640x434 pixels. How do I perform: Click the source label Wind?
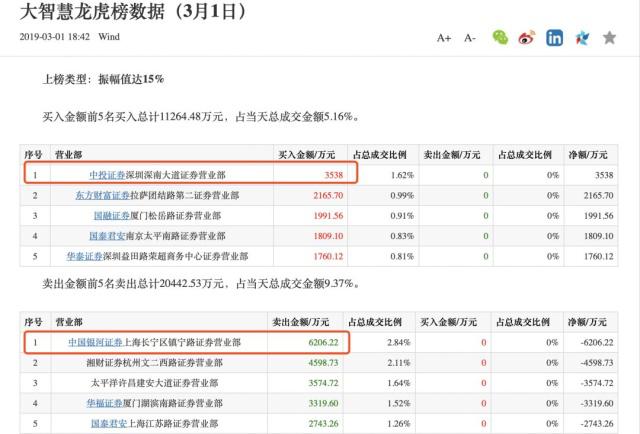pos(109,37)
